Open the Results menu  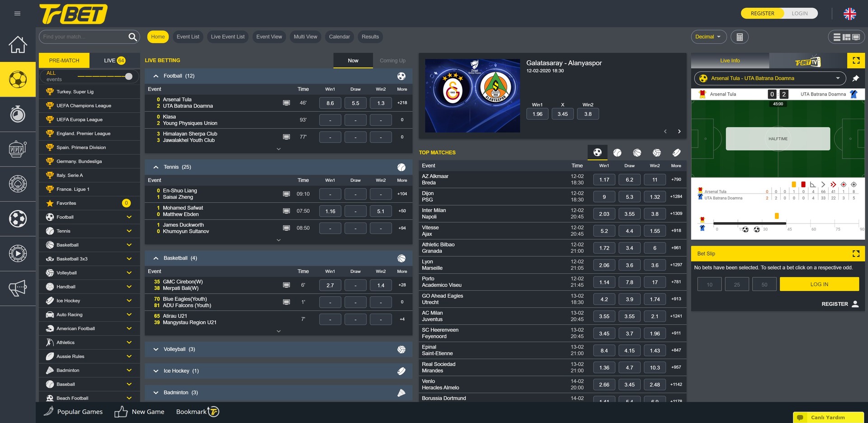[x=370, y=37]
